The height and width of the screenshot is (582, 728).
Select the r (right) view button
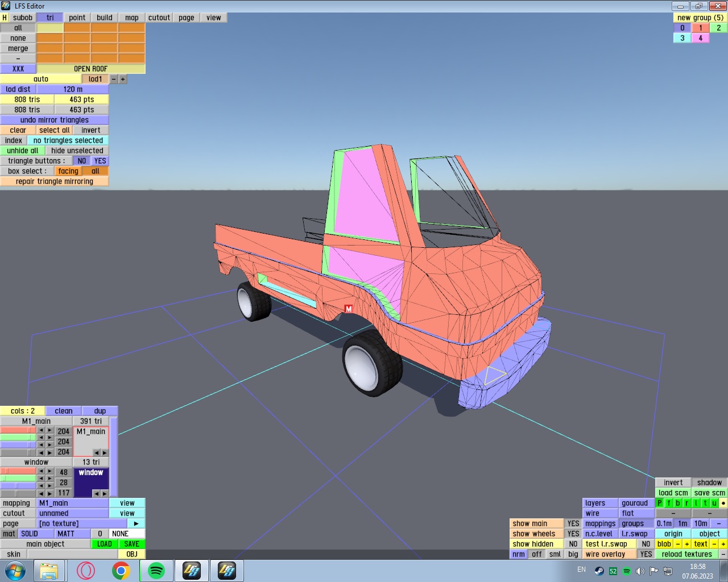[687, 503]
